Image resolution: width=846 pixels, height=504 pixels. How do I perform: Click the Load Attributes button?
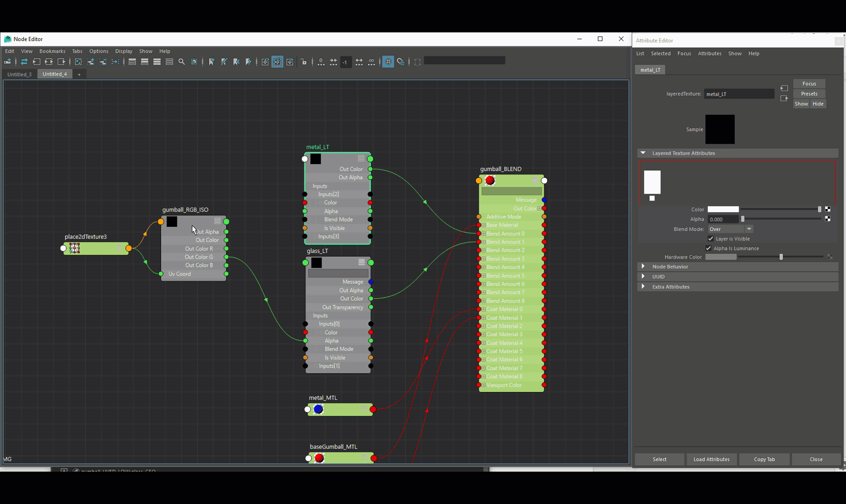712,459
